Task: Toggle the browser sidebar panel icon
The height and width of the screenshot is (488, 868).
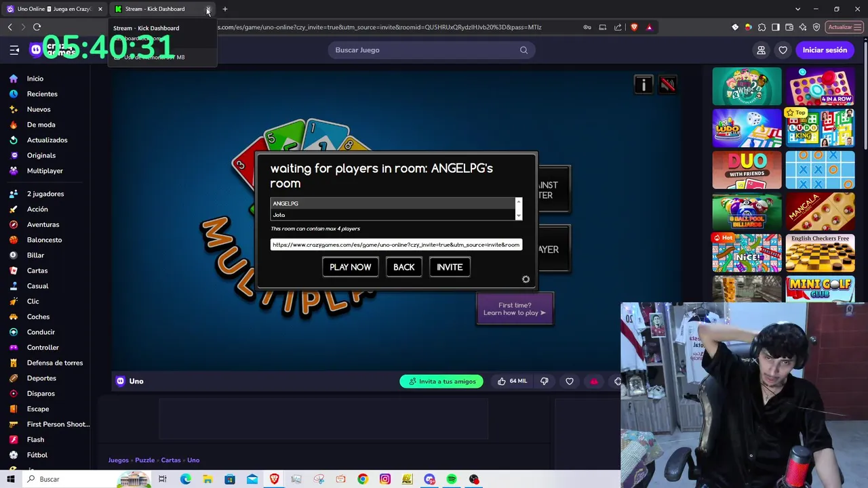Action: coord(776,27)
